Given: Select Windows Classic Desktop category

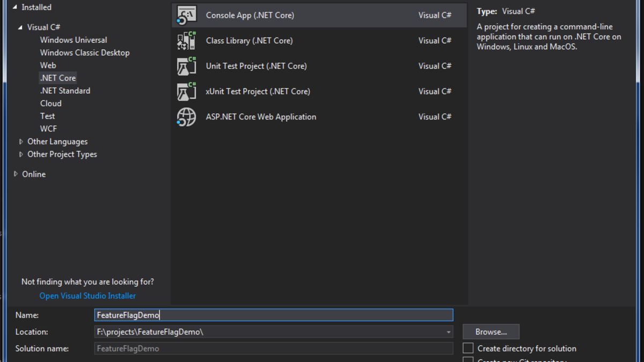Looking at the screenshot, I should pos(85,53).
